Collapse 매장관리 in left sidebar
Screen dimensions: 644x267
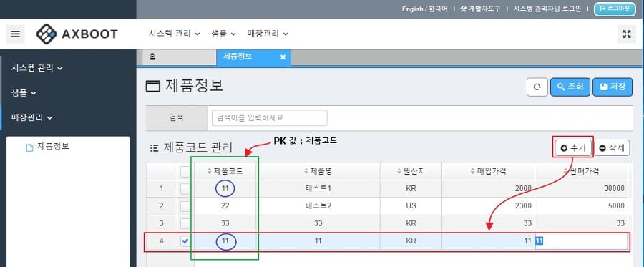[x=32, y=118]
